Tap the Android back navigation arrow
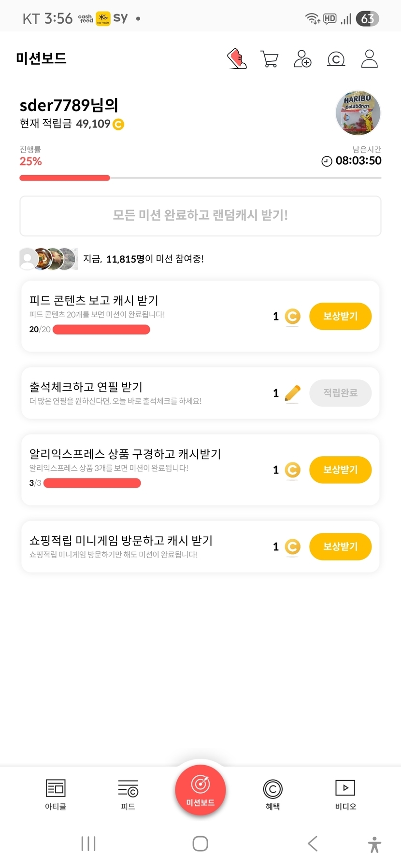The image size is (401, 868). [x=313, y=843]
